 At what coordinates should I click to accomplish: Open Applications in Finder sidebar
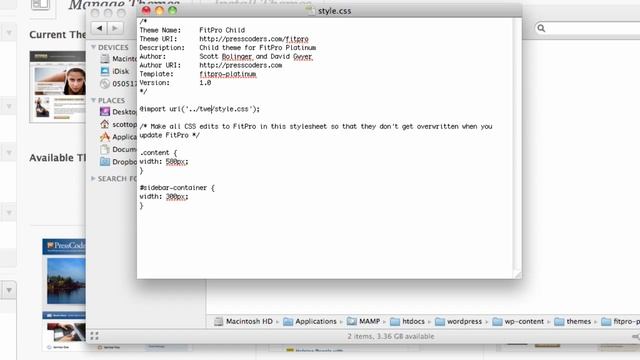(118, 137)
